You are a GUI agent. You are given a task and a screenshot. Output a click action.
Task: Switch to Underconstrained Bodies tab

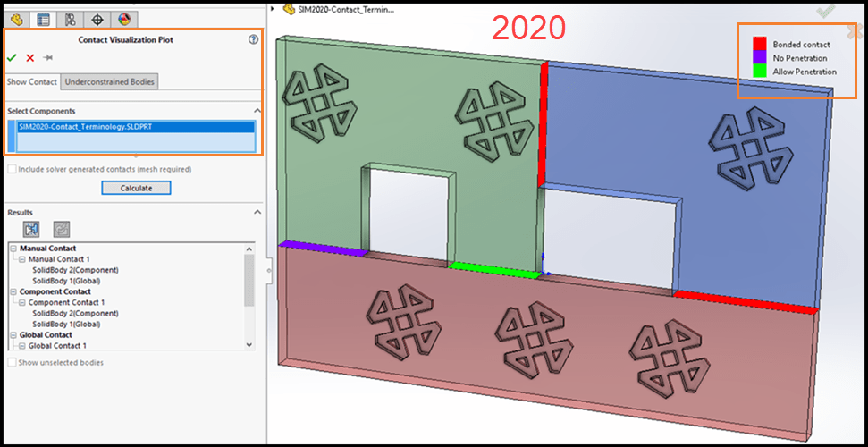110,82
